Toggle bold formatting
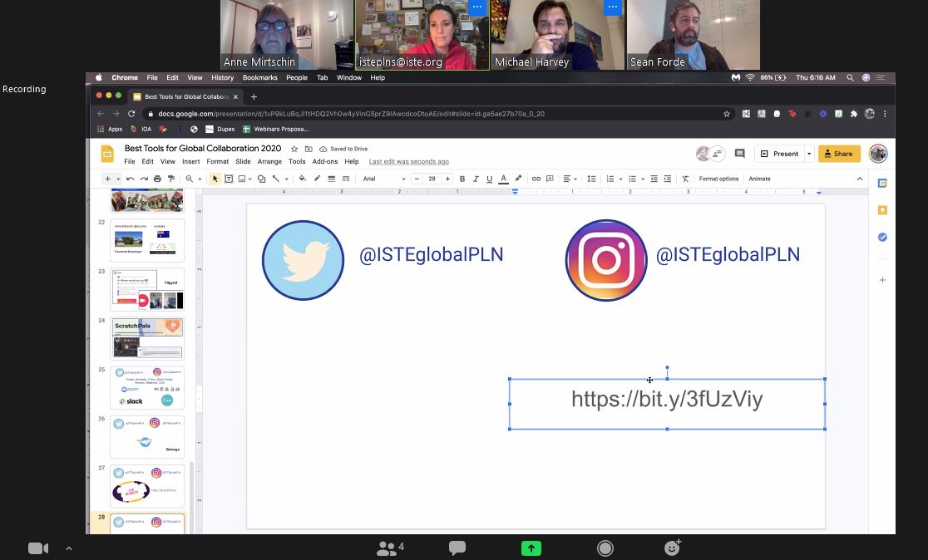Screen dimensions: 928x560 (462, 179)
